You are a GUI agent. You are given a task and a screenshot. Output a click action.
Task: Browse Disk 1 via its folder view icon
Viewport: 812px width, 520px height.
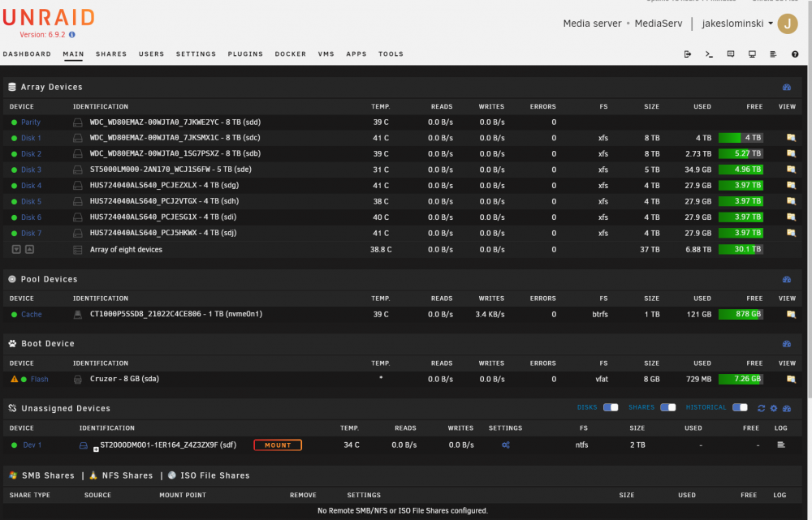coord(791,138)
